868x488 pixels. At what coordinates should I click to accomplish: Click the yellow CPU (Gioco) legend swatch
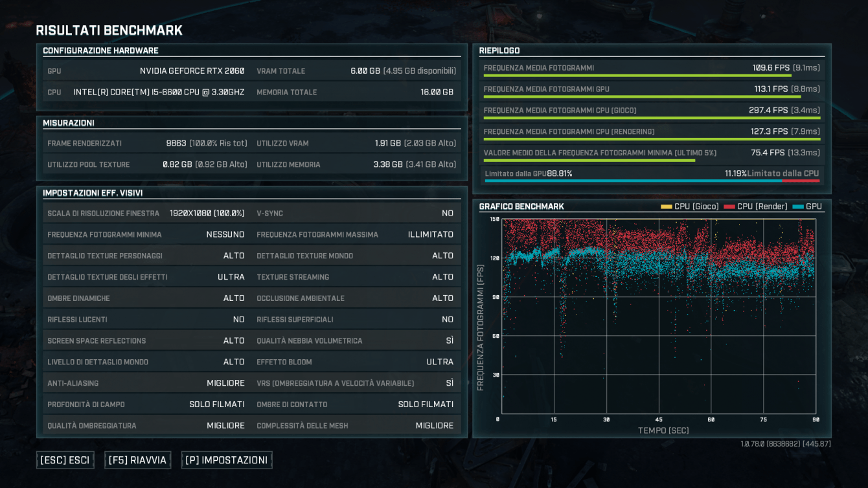tap(666, 206)
